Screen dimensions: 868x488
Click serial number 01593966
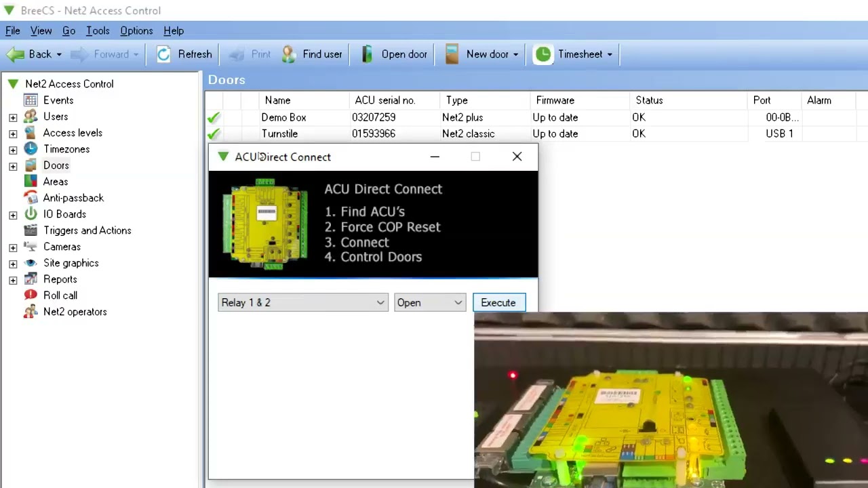[374, 134]
